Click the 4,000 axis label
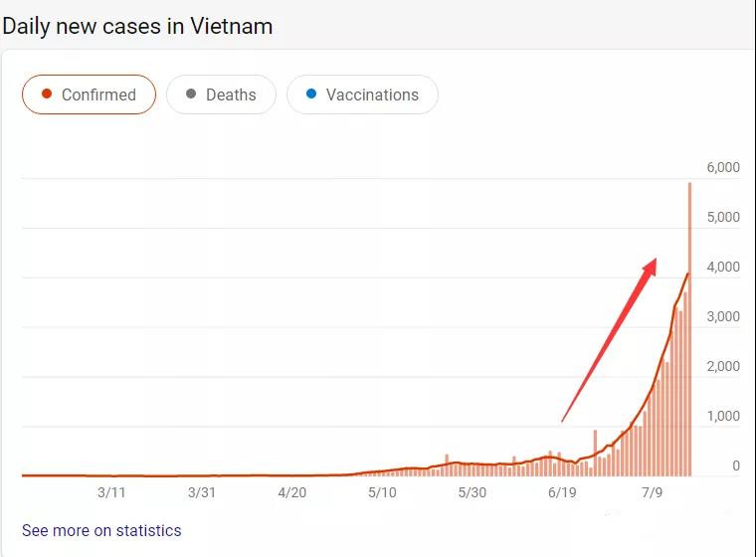 pyautogui.click(x=723, y=267)
